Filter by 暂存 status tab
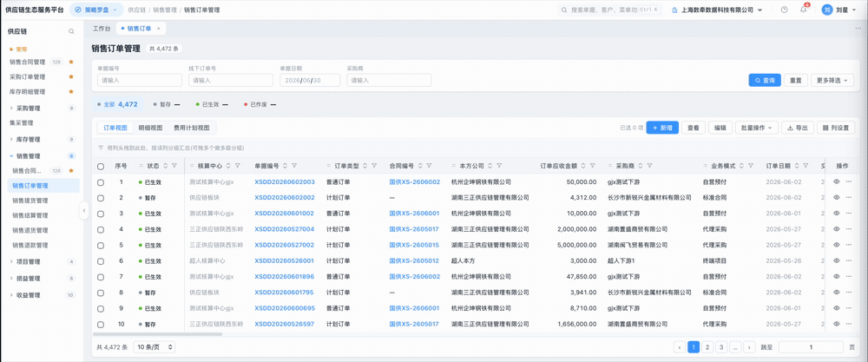The width and height of the screenshot is (868, 362). click(x=167, y=104)
